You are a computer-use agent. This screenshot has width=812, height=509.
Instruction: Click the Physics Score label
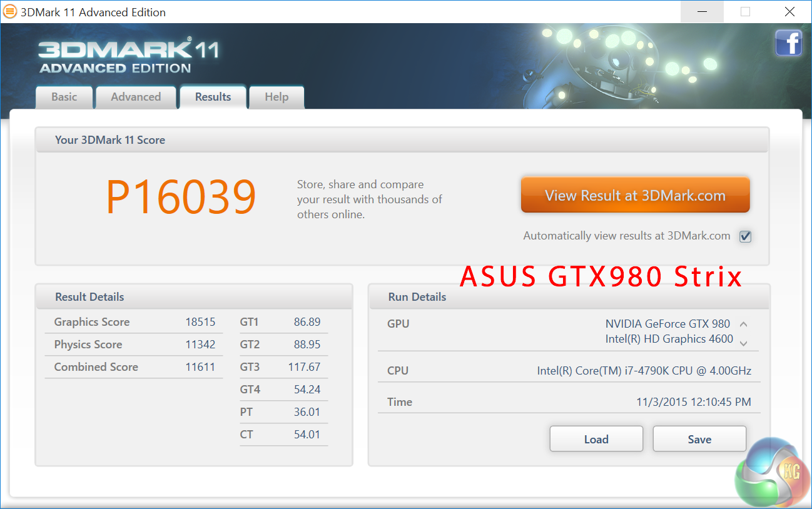point(88,345)
